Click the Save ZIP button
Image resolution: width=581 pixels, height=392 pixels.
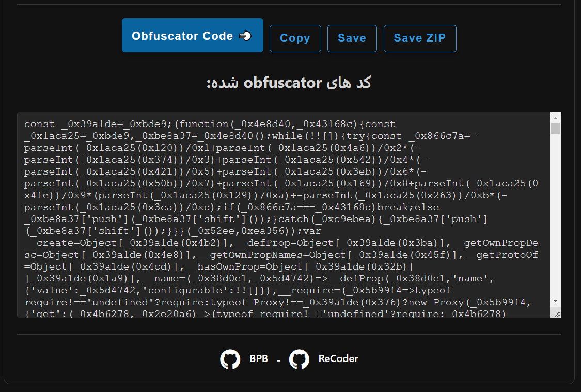(419, 38)
